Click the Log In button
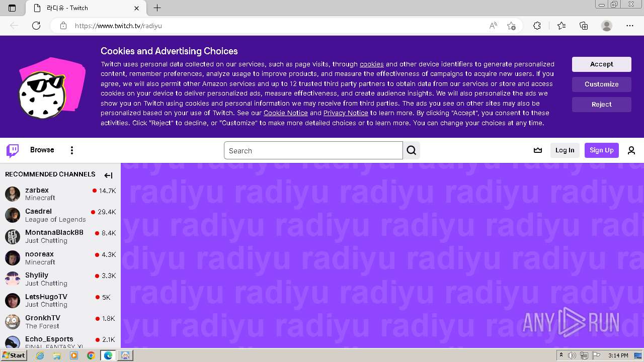The height and width of the screenshot is (362, 644). click(x=565, y=150)
